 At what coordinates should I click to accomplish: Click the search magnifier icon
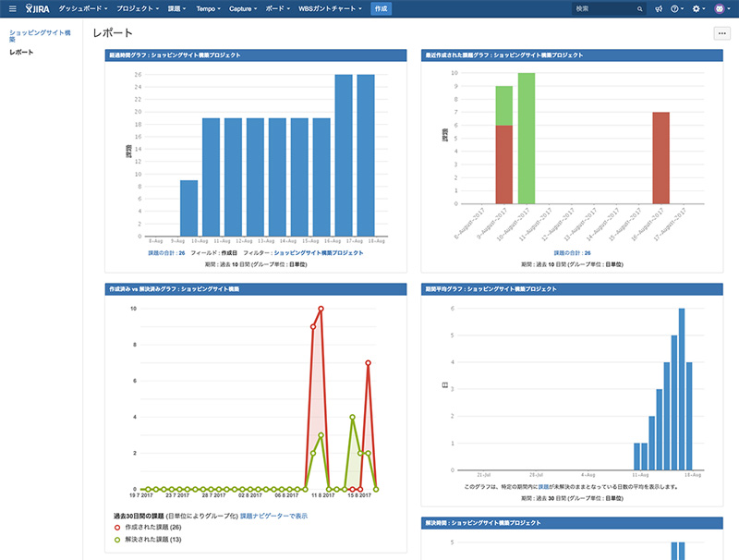[x=639, y=9]
